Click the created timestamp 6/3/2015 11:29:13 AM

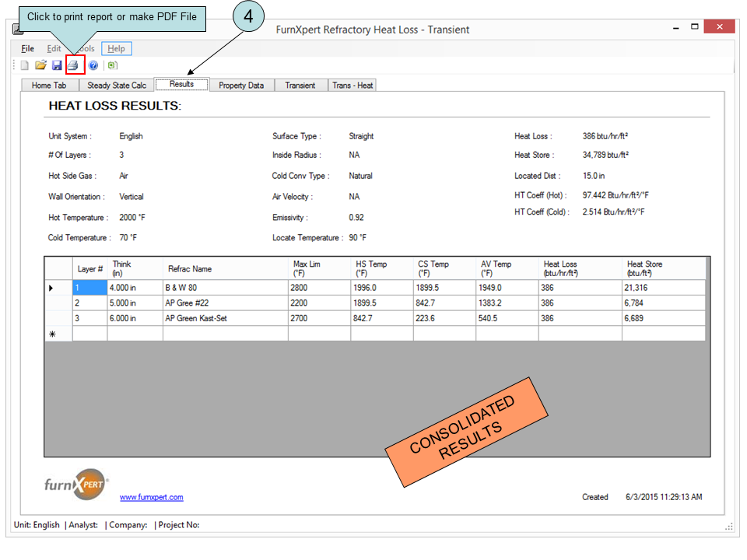pos(664,497)
